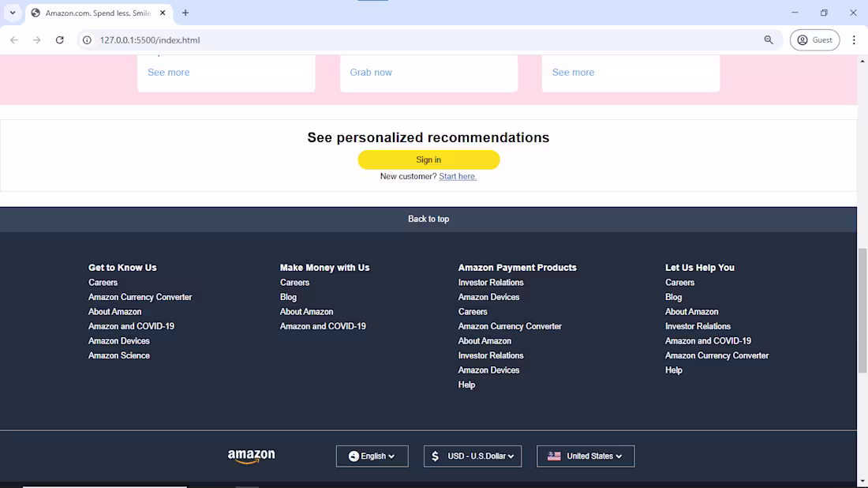868x488 pixels.
Task: Open the English language dropdown
Action: [372, 456]
